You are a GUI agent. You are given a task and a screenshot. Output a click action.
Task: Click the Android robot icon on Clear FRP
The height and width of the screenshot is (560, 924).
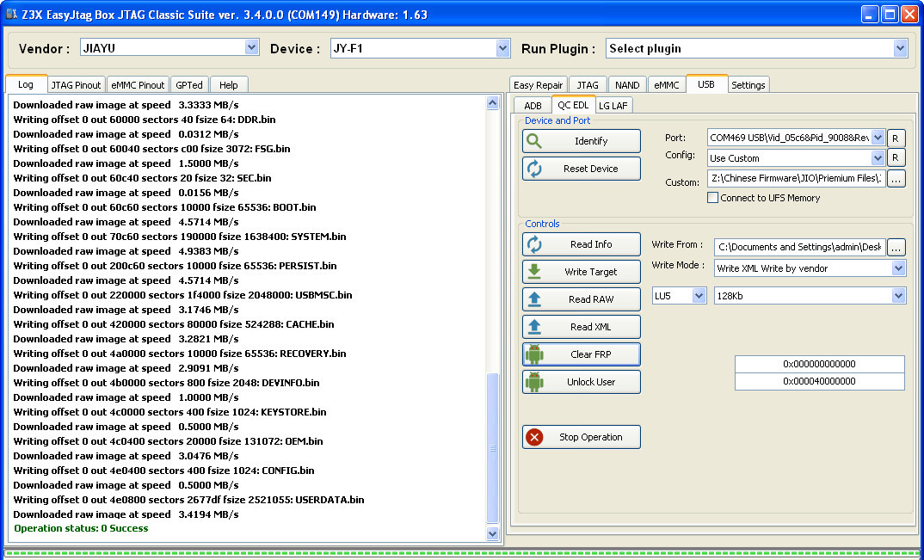534,354
